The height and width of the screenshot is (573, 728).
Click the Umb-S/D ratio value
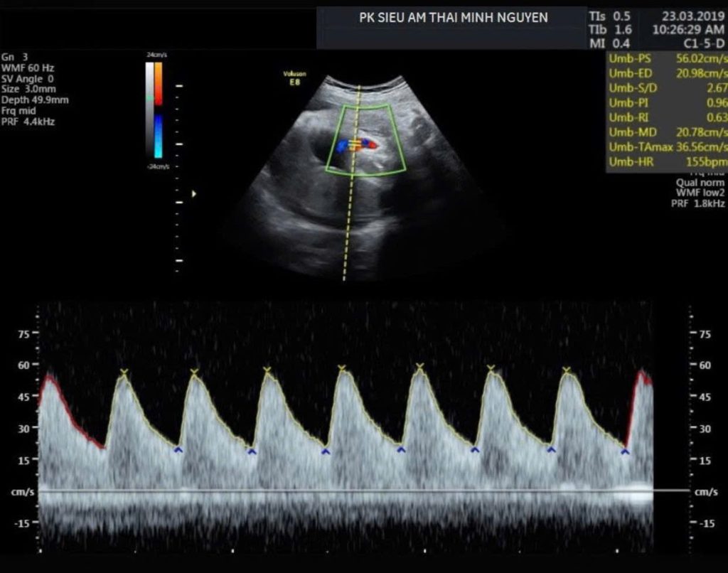pos(717,88)
